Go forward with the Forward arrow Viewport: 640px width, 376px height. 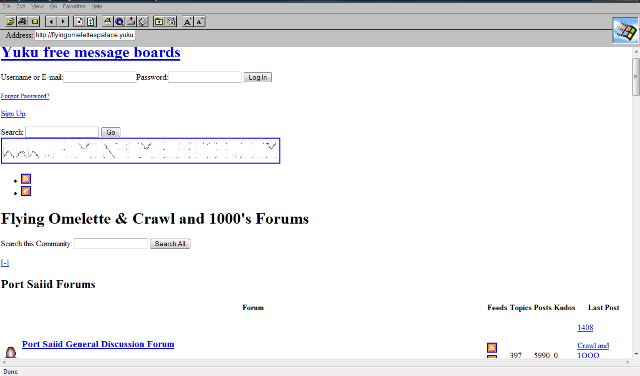point(63,21)
